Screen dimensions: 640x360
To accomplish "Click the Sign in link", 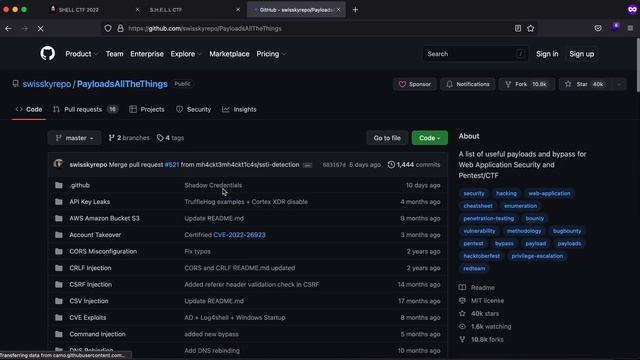I will [547, 54].
